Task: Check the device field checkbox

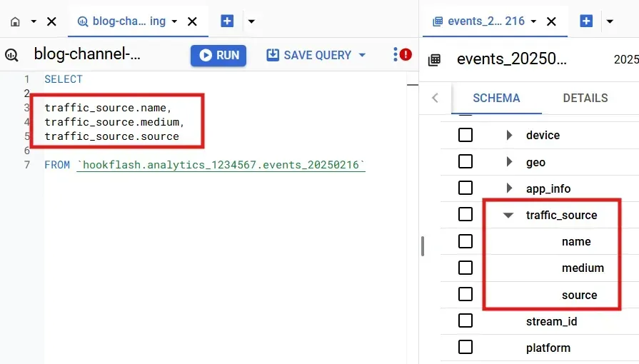Action: [466, 136]
